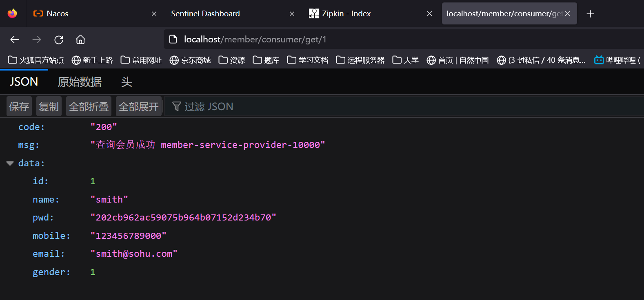Focus the address bar URL field
Screen dimensions: 644x300
click(x=404, y=39)
